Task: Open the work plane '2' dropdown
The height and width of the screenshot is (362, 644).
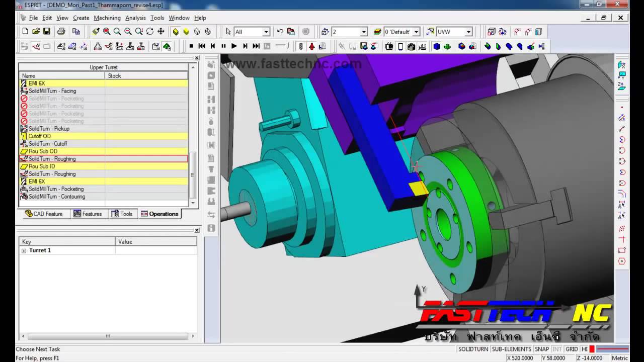Action: click(x=364, y=32)
